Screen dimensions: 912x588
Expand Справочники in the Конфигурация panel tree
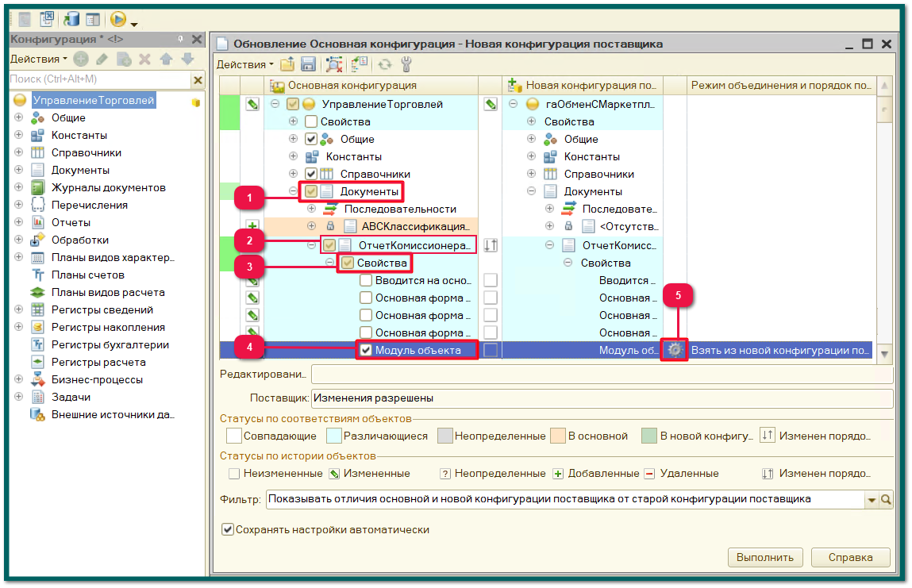(18, 152)
